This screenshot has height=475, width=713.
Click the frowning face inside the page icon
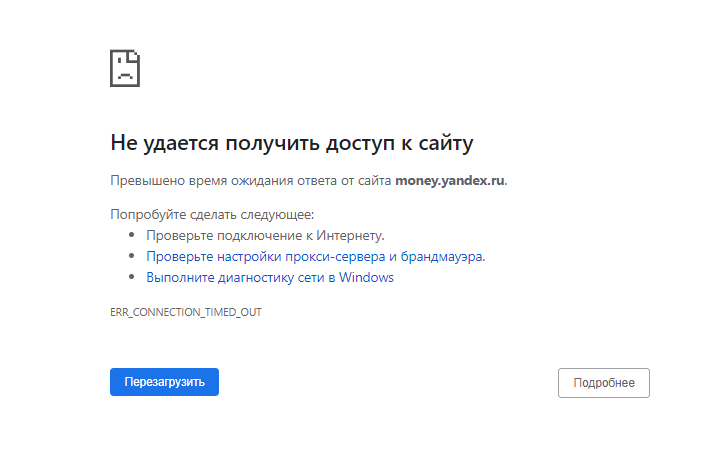point(123,72)
